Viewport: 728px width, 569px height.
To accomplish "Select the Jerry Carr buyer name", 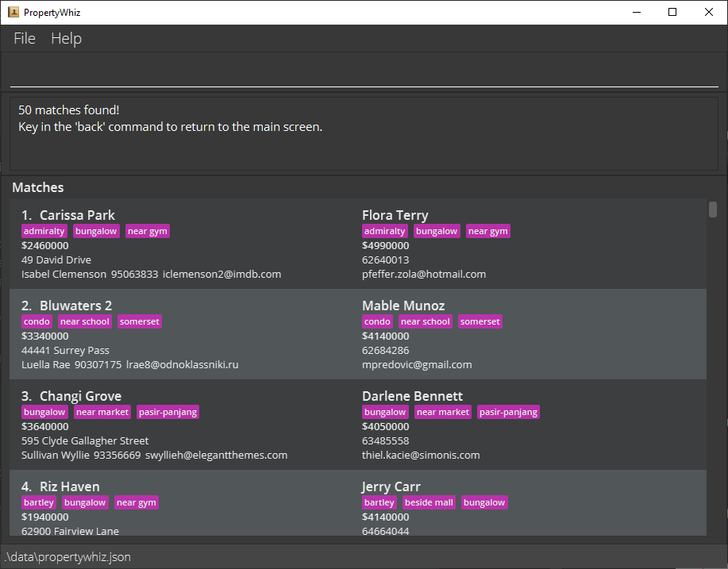I will pyautogui.click(x=391, y=486).
